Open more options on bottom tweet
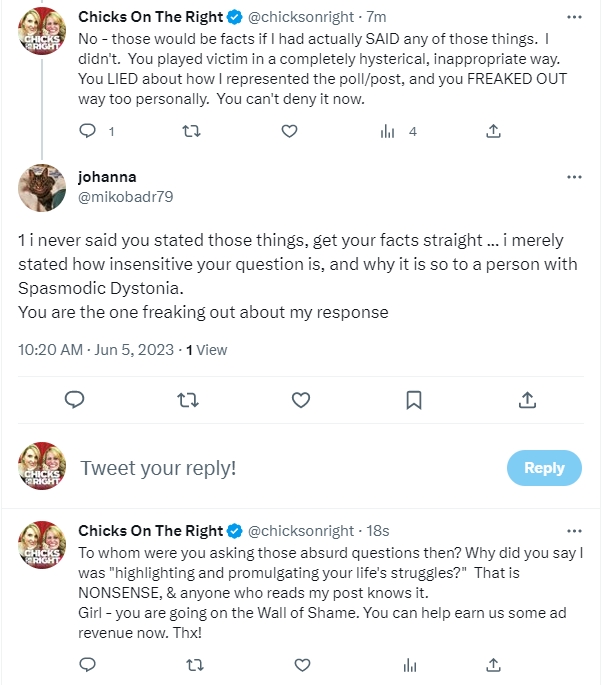Screen dimensions: 611x685 pyautogui.click(x=574, y=531)
